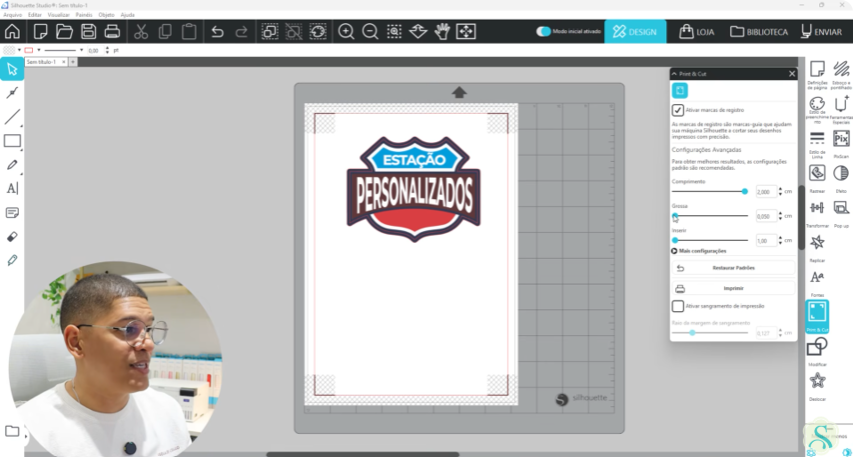Viewport: 853px width, 457px height.
Task: Switch to the BIBLIOTECA tab
Action: pyautogui.click(x=759, y=32)
